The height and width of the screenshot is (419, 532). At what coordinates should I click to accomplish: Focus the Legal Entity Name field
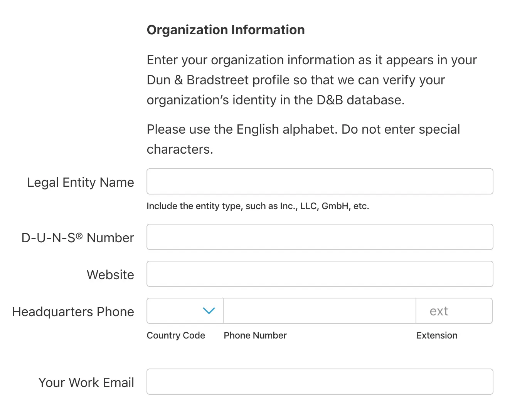[320, 181]
